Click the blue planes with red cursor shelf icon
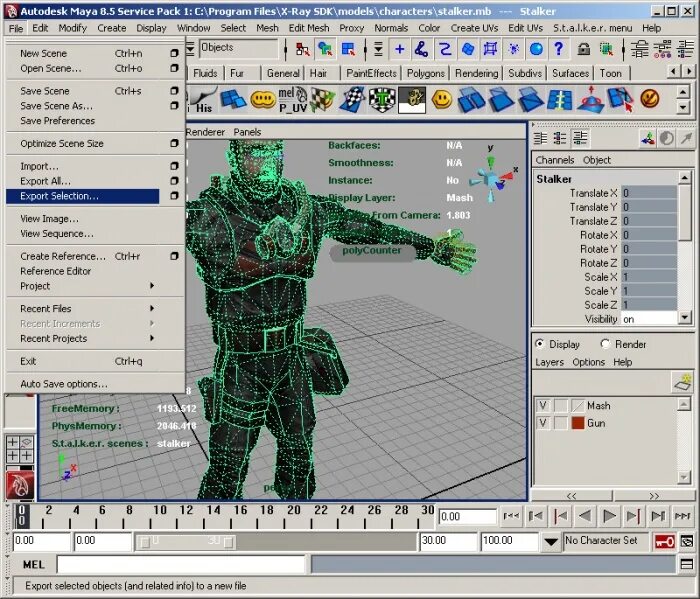The width and height of the screenshot is (700, 599). [x=620, y=100]
